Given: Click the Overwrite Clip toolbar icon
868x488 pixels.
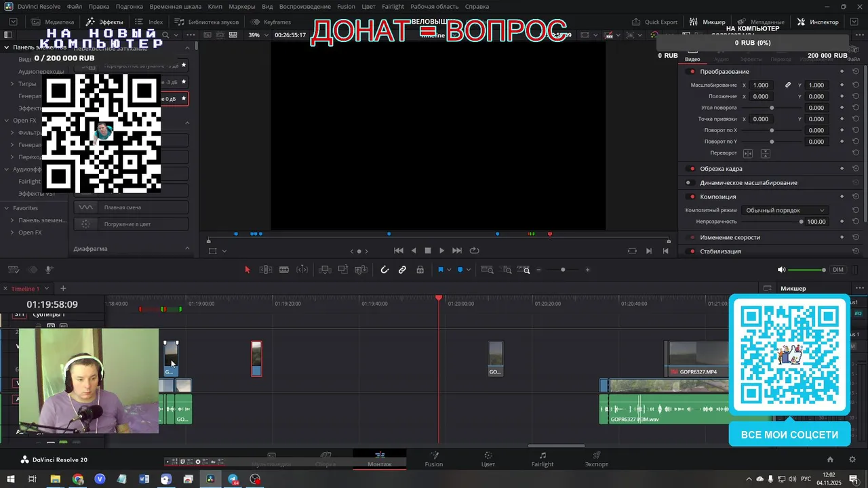Looking at the screenshot, I should tap(343, 270).
